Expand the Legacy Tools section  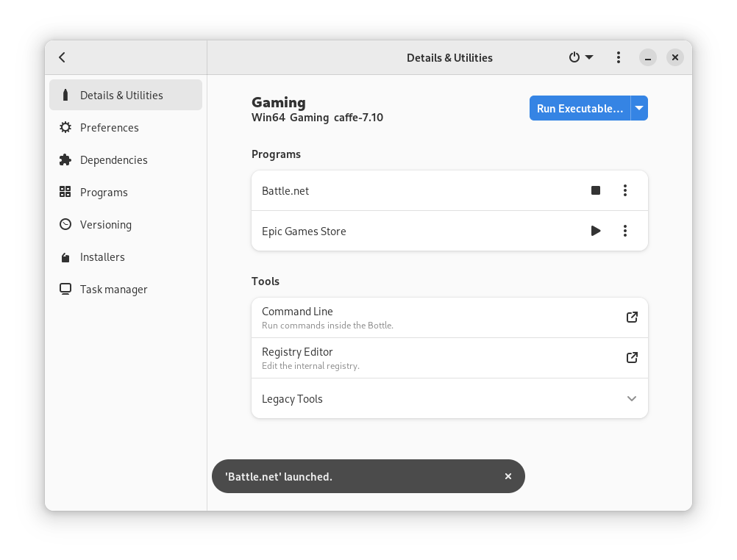coord(632,398)
